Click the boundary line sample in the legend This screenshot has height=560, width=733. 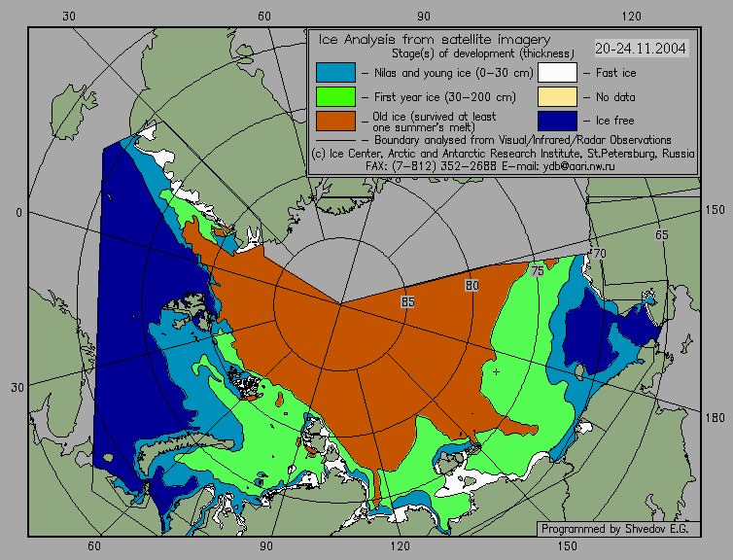(335, 140)
